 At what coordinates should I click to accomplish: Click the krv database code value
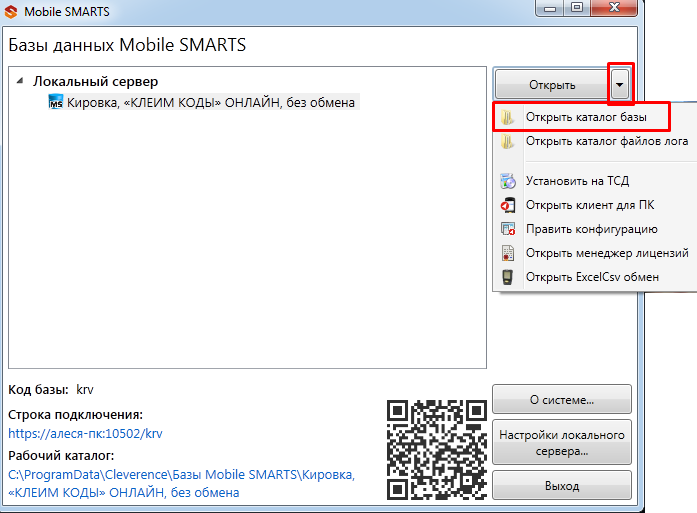coord(85,390)
